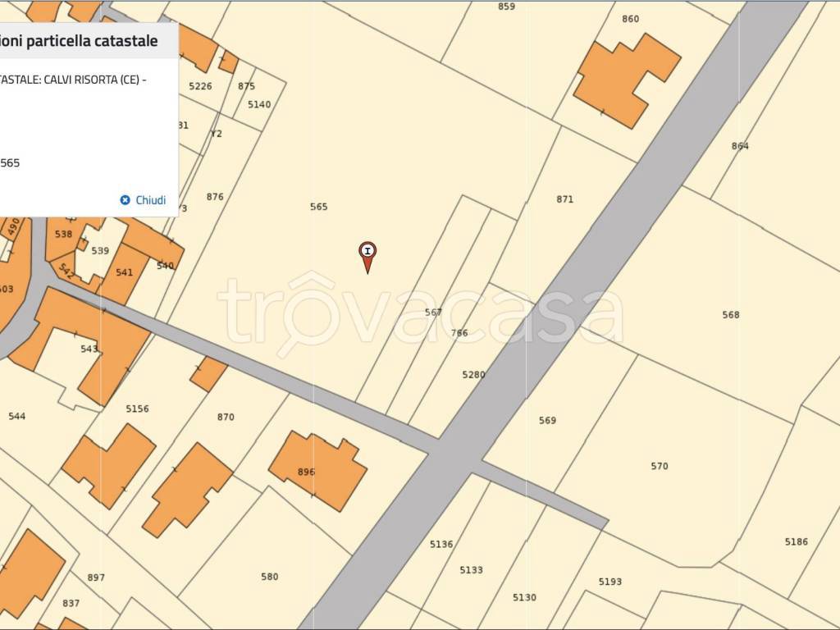Viewport: 840px width, 630px height.
Task: Select parcel 5136 below the crossroad
Action: tap(441, 544)
